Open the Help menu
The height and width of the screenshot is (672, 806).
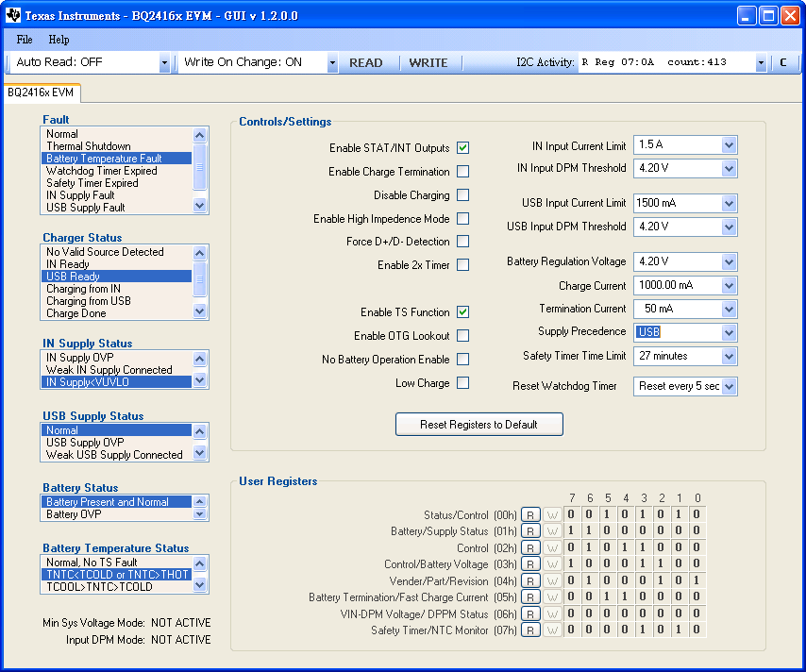pyautogui.click(x=59, y=40)
